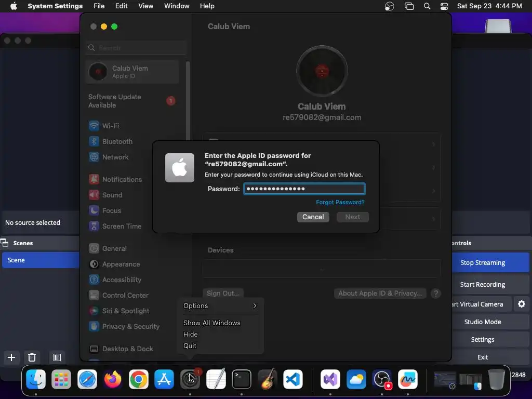Click the System Settings search field

(x=136, y=48)
